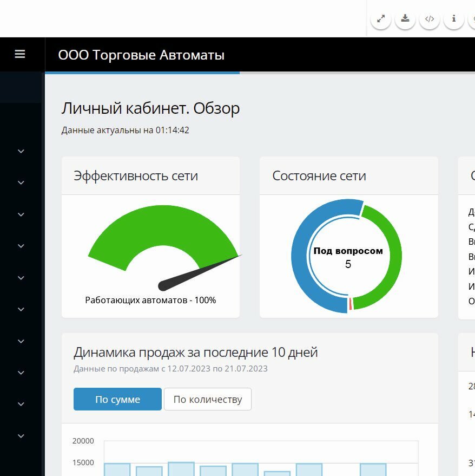The height and width of the screenshot is (476, 475).
Task: Click the download icon at top right
Action: point(405,19)
